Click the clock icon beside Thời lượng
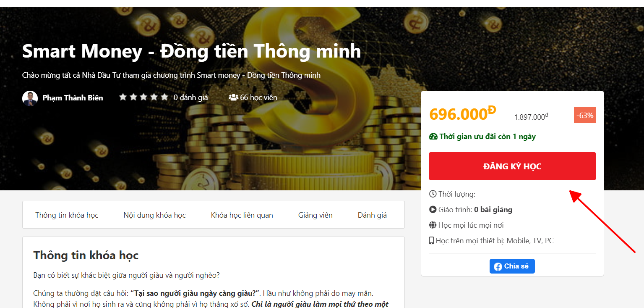 pos(433,194)
